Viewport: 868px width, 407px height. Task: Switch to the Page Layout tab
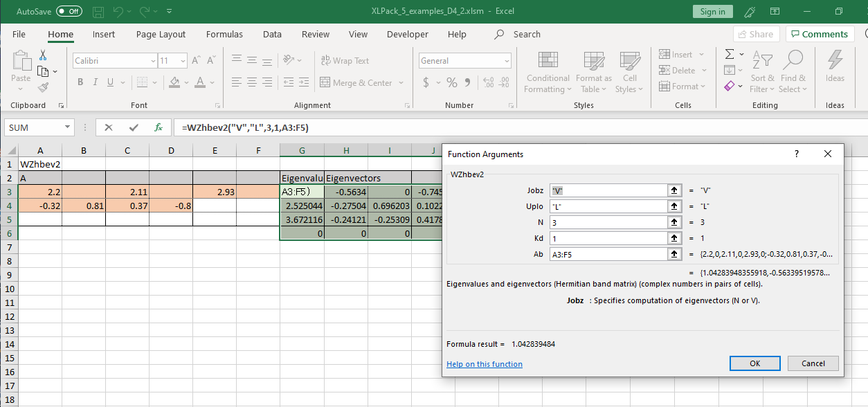161,34
